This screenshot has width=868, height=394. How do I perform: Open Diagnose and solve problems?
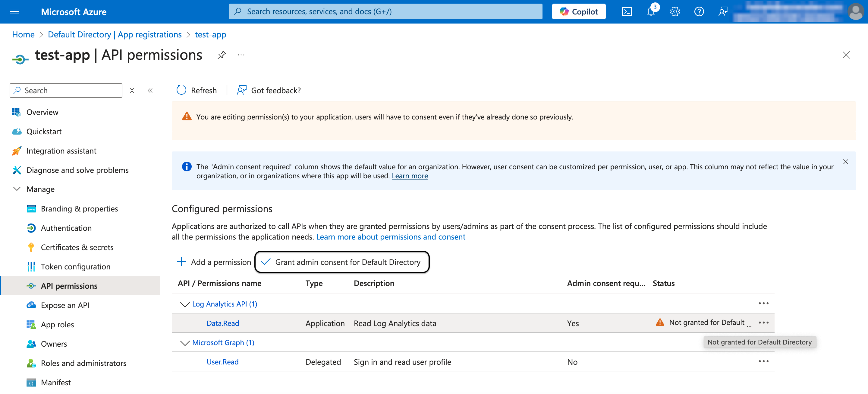point(77,170)
